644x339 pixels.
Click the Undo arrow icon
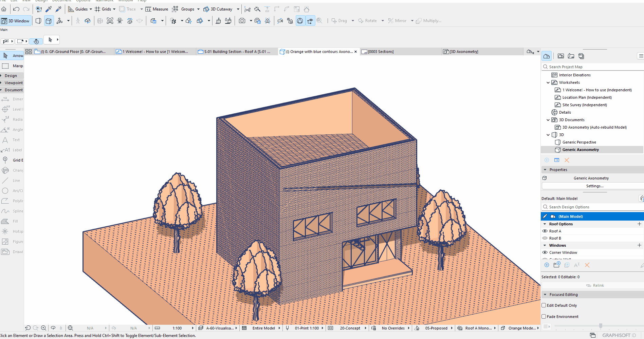pos(16,9)
